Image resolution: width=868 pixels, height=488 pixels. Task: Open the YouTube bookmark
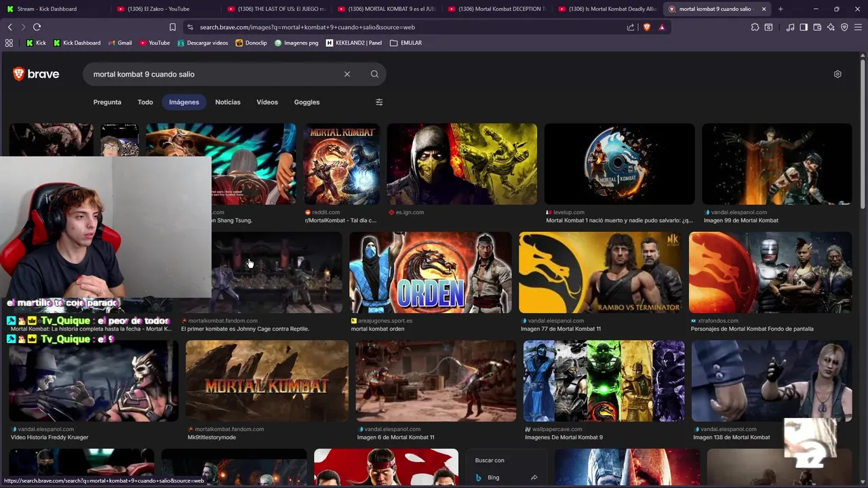click(x=155, y=43)
